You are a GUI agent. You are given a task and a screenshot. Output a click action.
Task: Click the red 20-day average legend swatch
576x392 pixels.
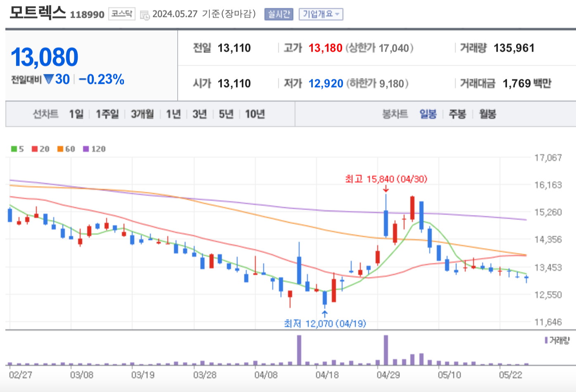point(35,149)
